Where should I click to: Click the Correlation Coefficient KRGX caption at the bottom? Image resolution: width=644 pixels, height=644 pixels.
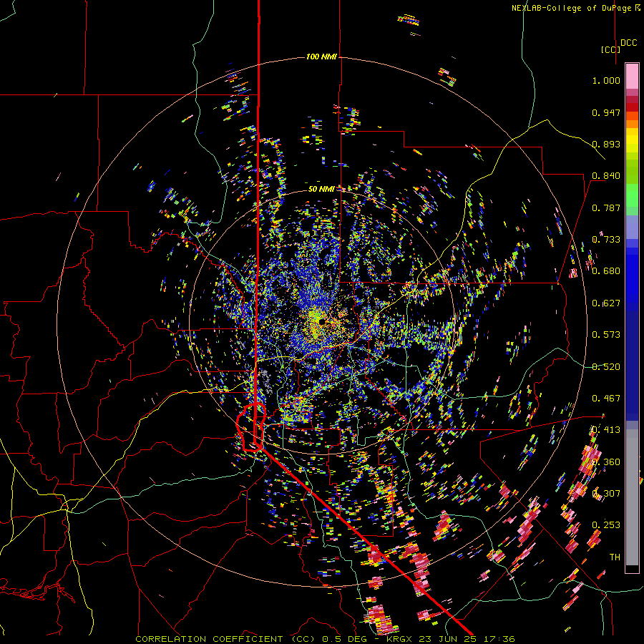tap(325, 639)
